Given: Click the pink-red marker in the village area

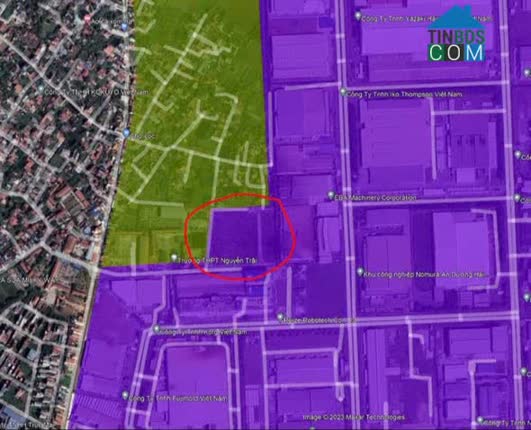Looking at the screenshot, I should (x=88, y=18).
